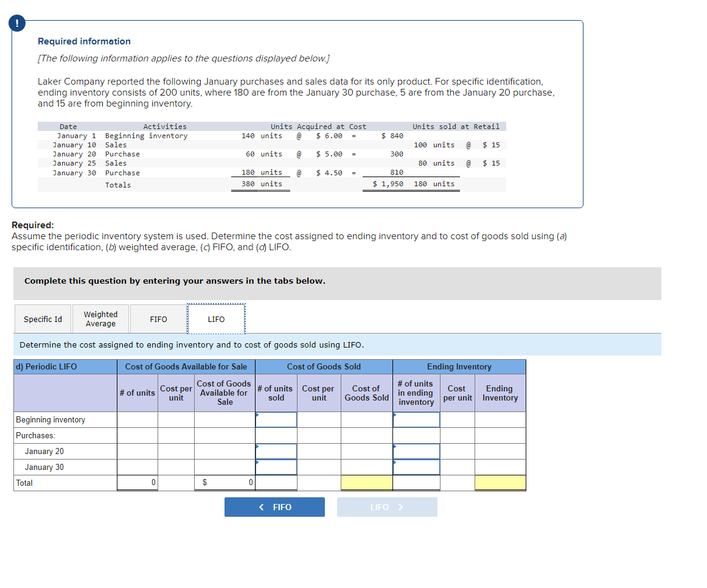
Task: Click 'Required:' heading text
Action: pyautogui.click(x=32, y=225)
